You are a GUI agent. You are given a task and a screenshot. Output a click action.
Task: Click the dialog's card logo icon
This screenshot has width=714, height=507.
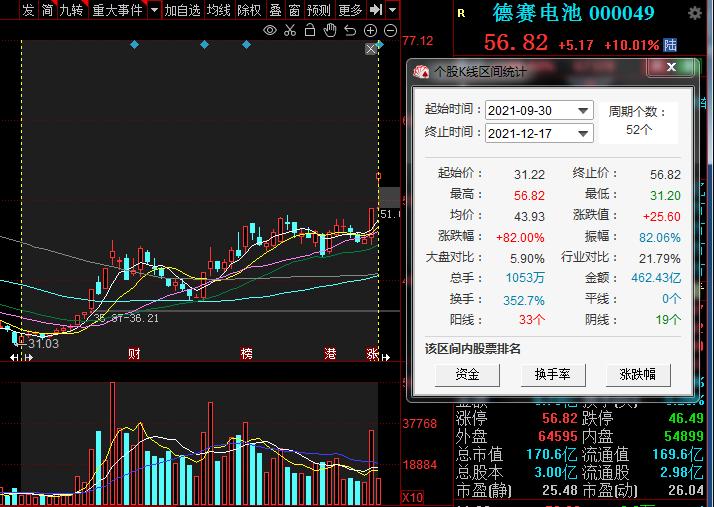tap(421, 72)
